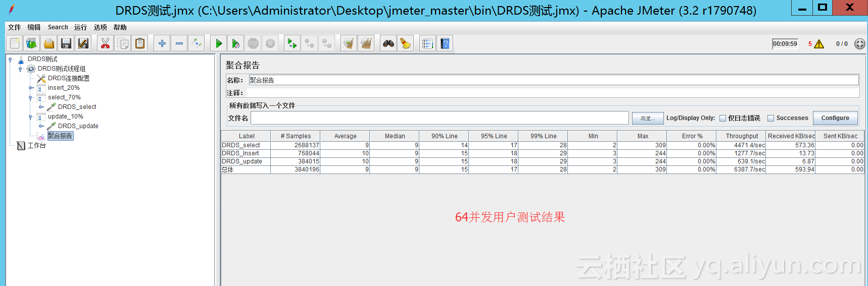The width and height of the screenshot is (868, 286).
Task: Open function helper list icon
Action: [427, 43]
